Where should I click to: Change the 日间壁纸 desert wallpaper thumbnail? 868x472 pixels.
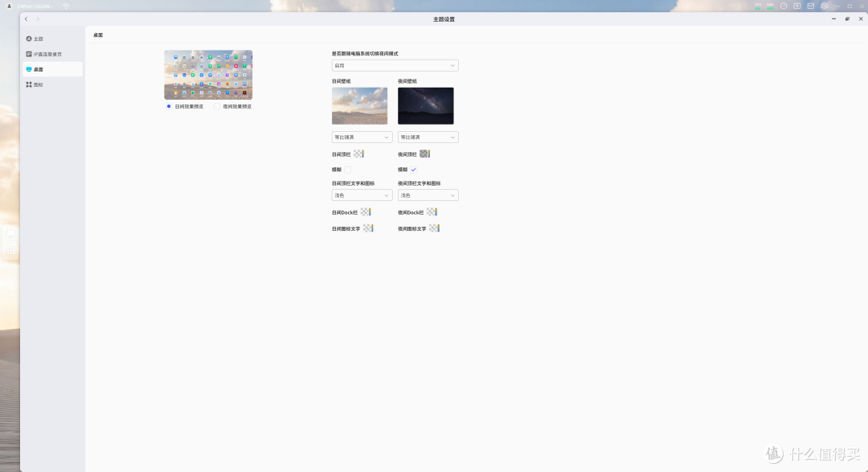point(360,106)
